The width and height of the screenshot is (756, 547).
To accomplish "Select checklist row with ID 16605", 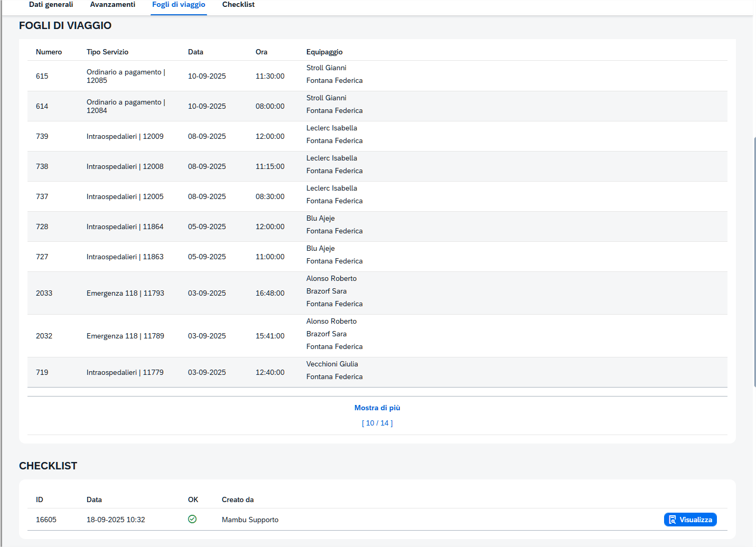I will [x=46, y=520].
